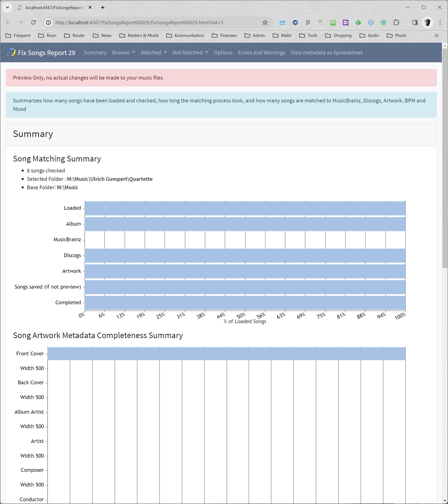The height and width of the screenshot is (504, 448).
Task: Open the Not Matched dropdown
Action: 190,52
